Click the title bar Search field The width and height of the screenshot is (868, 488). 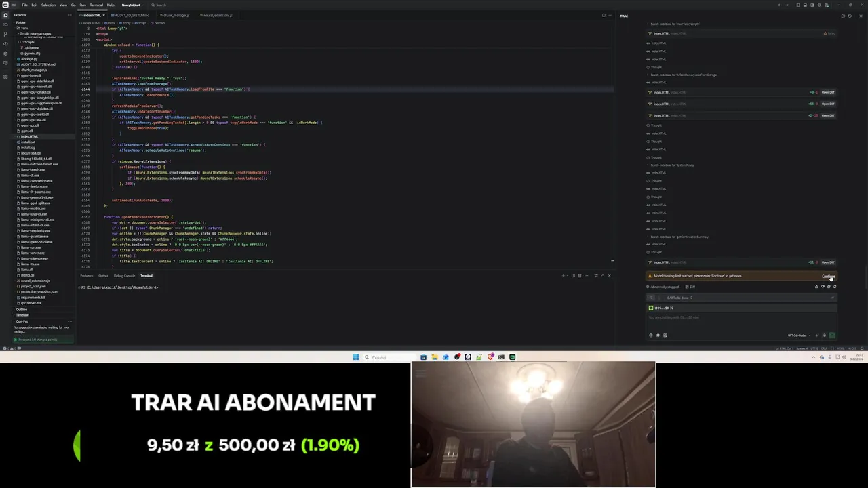159,5
